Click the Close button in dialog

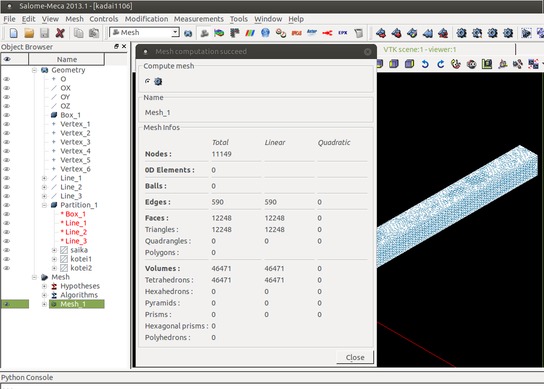[x=355, y=357]
